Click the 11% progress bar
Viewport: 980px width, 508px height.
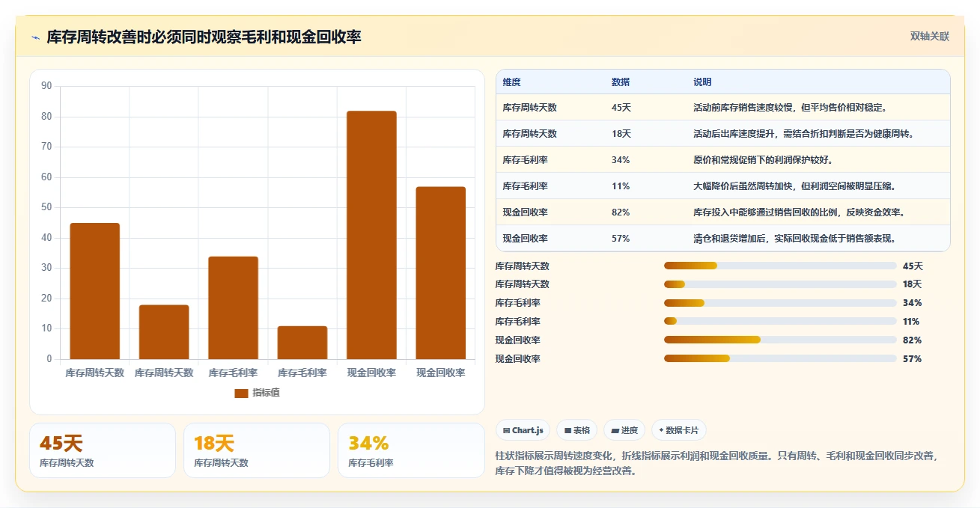click(x=780, y=322)
